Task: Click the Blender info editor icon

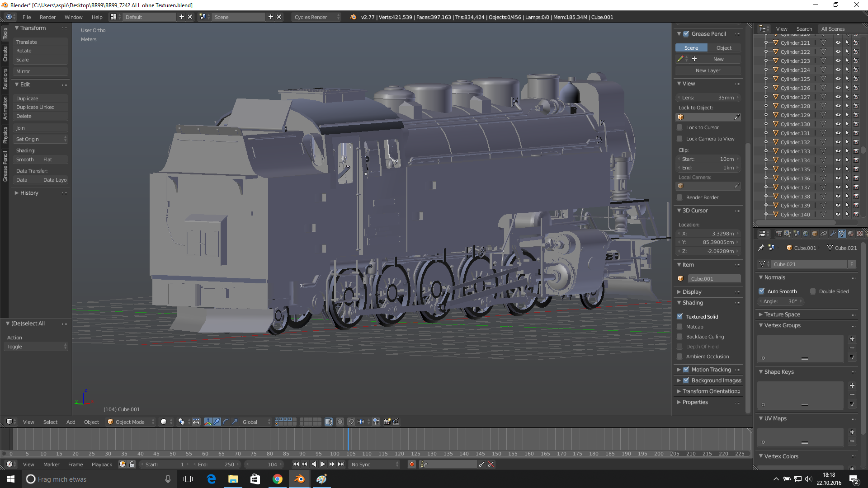Action: [x=9, y=17]
